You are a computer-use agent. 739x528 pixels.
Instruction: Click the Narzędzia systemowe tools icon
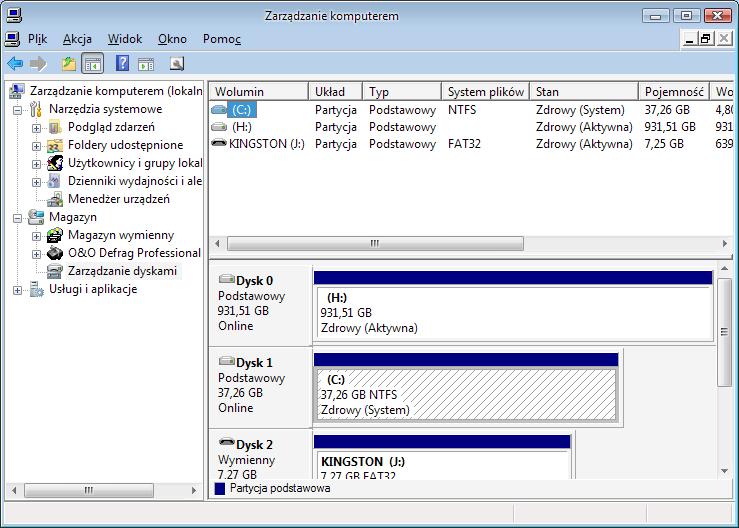36,109
